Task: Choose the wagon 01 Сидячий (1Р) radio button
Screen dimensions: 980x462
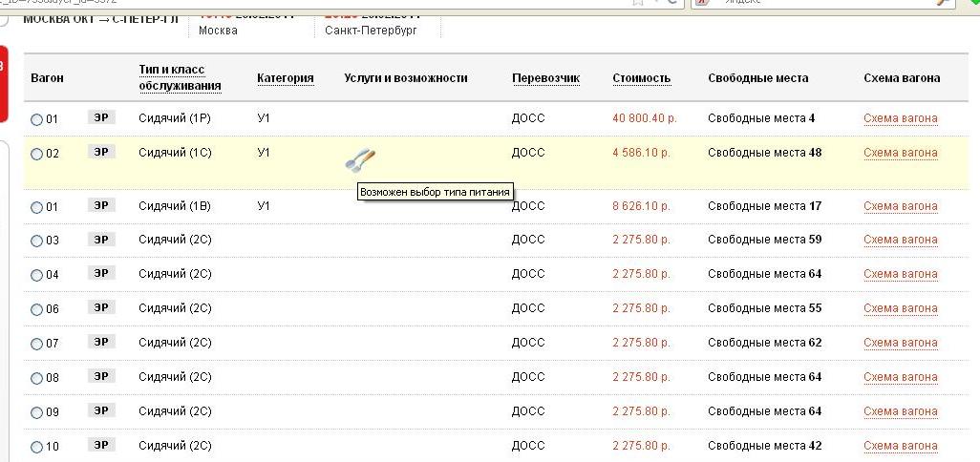Action: click(x=37, y=119)
